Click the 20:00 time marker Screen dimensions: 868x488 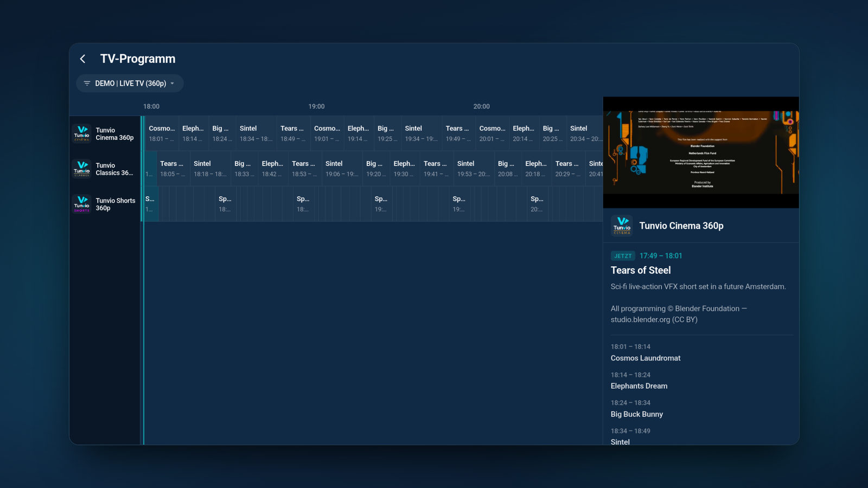[x=481, y=106]
